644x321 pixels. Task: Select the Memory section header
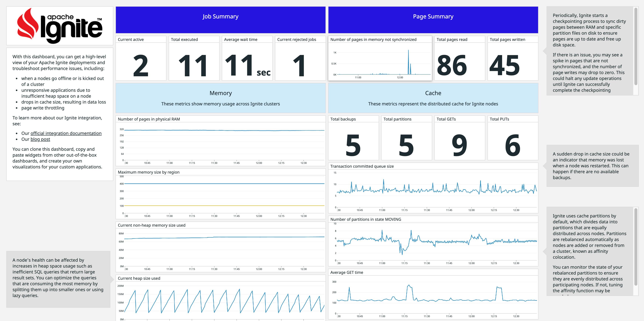coord(220,93)
